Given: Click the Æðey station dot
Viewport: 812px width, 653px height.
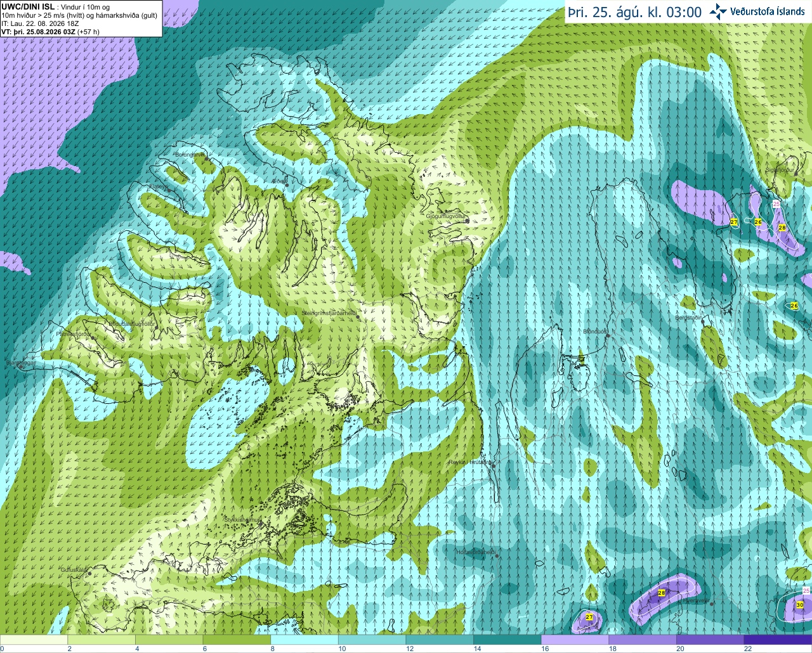Looking at the screenshot, I should pos(287,184).
